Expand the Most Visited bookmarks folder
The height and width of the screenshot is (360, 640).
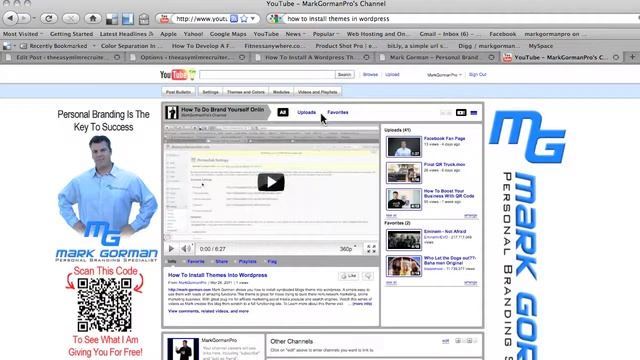pyautogui.click(x=23, y=34)
